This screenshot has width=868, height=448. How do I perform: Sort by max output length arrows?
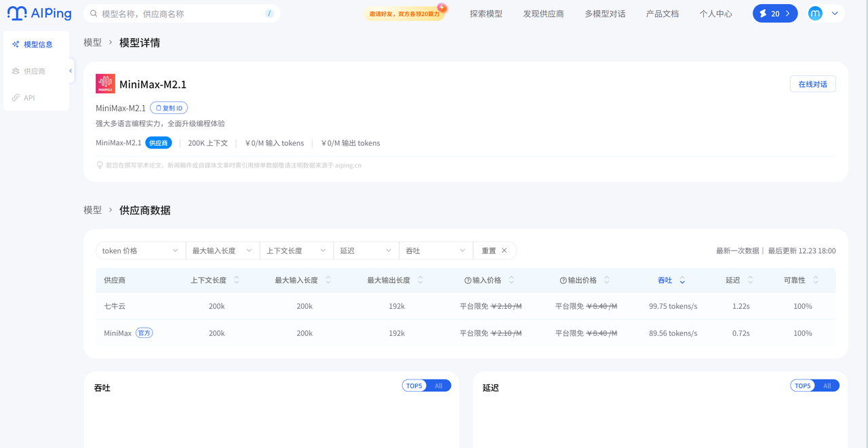pos(420,280)
